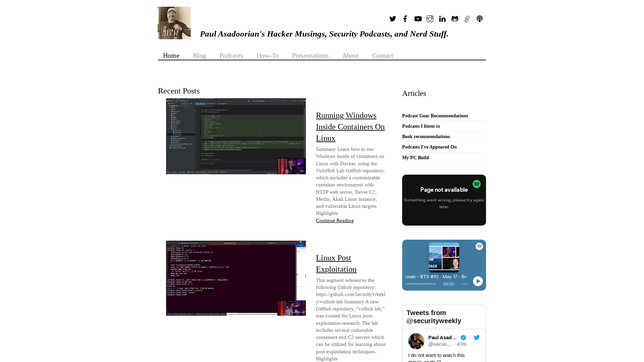644x362 pixels.
Task: Continue reading Windows containers article
Action: point(335,221)
